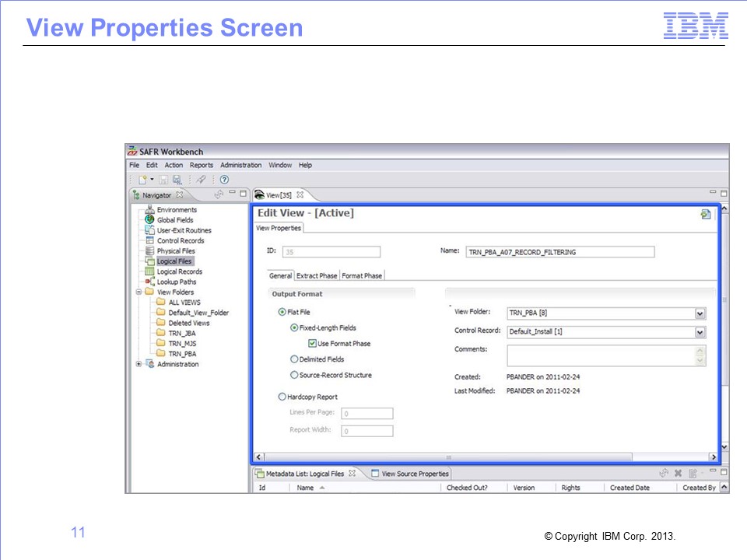The image size is (747, 560).
Task: Switch to the Format Phase tab
Action: (x=362, y=275)
